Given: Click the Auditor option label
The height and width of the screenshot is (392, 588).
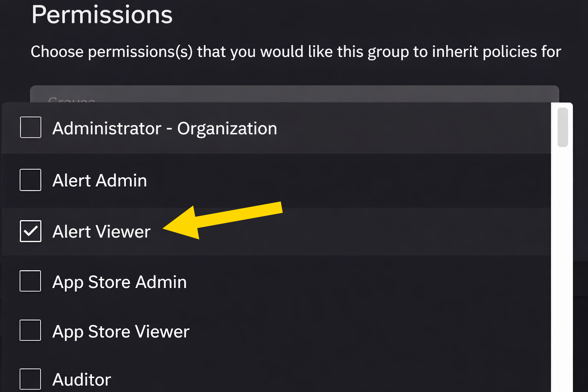Looking at the screenshot, I should point(82,380).
